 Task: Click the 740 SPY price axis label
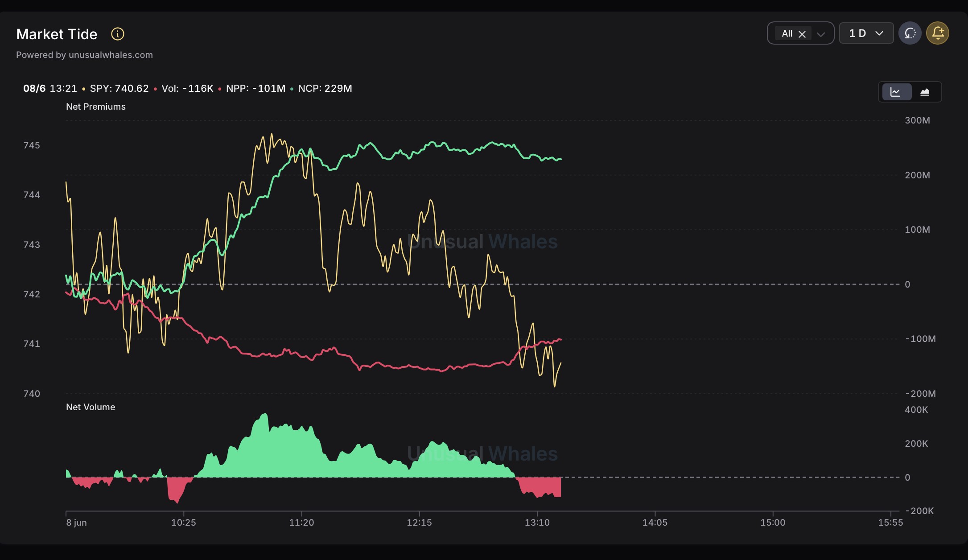(x=32, y=394)
